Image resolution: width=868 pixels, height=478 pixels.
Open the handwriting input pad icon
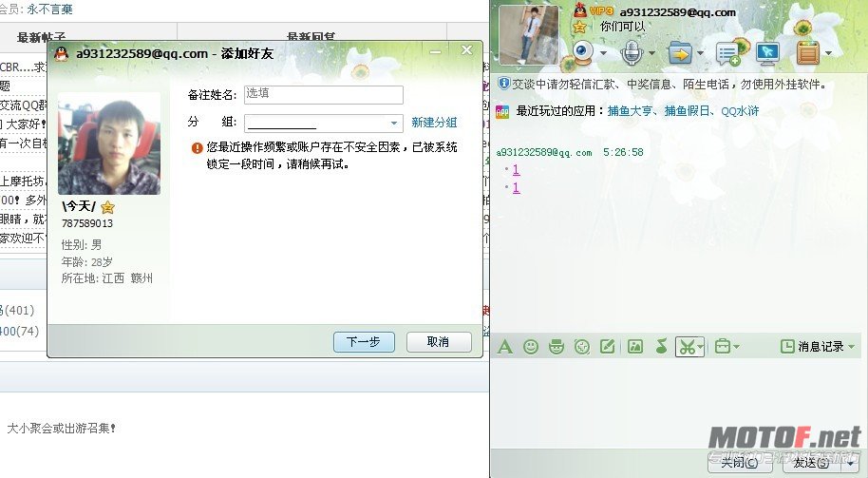607,347
